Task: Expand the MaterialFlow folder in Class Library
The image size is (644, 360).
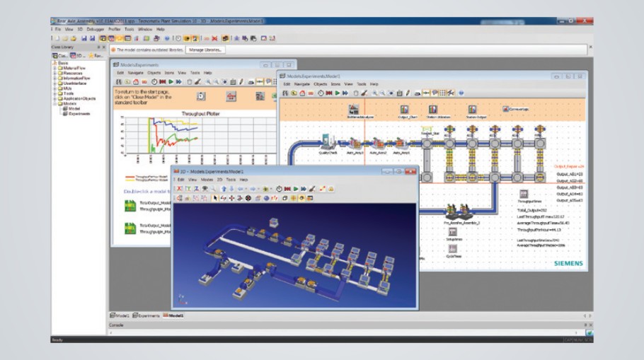Action: [54, 68]
